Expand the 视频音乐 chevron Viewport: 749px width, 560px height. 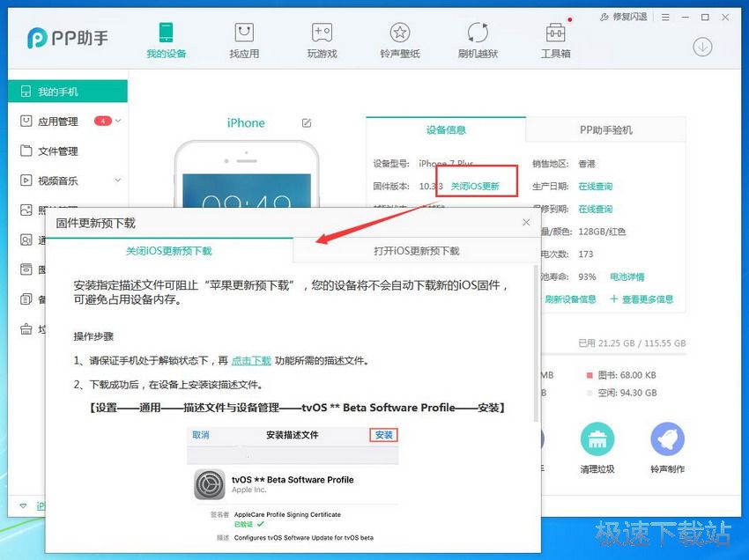tap(118, 180)
